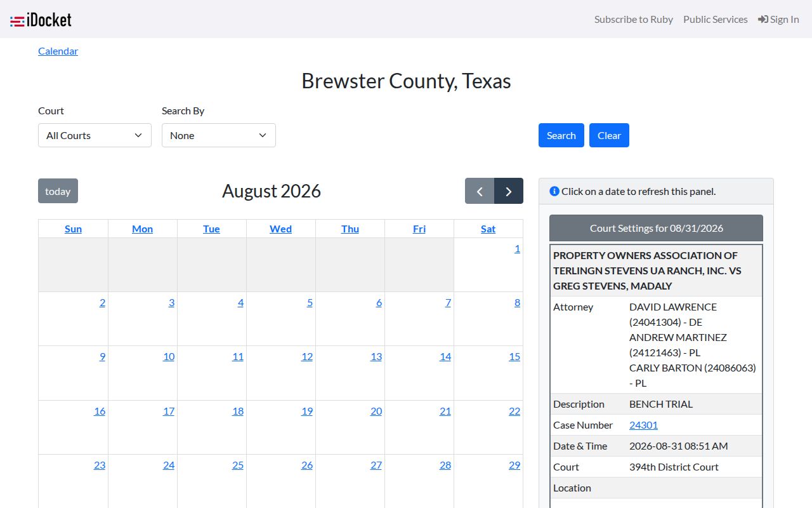Clear the search filters
This screenshot has width=812, height=508.
point(609,135)
